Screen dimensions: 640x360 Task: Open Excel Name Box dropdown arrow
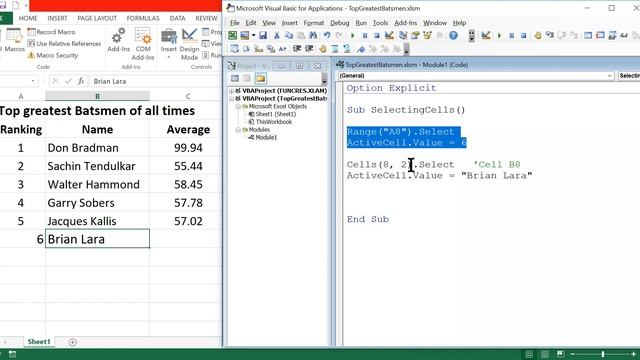point(33,81)
